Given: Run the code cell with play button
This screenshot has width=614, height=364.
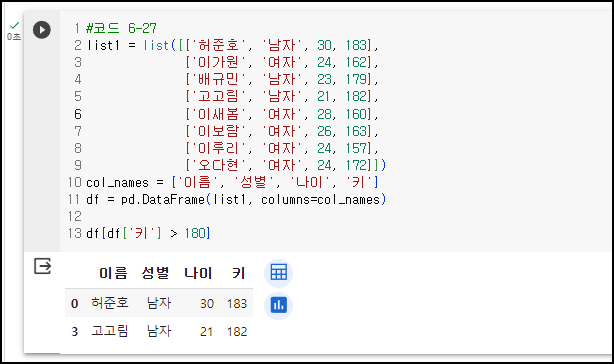Looking at the screenshot, I should 42,30.
